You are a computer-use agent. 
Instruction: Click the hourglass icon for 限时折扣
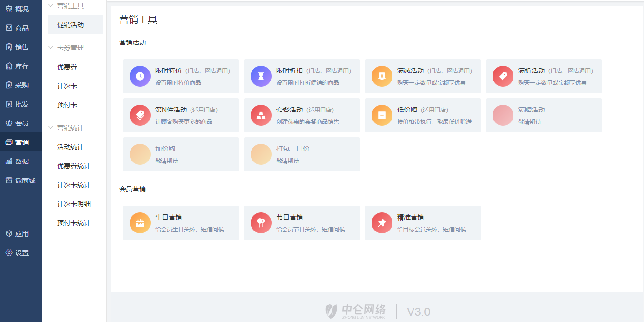click(261, 76)
